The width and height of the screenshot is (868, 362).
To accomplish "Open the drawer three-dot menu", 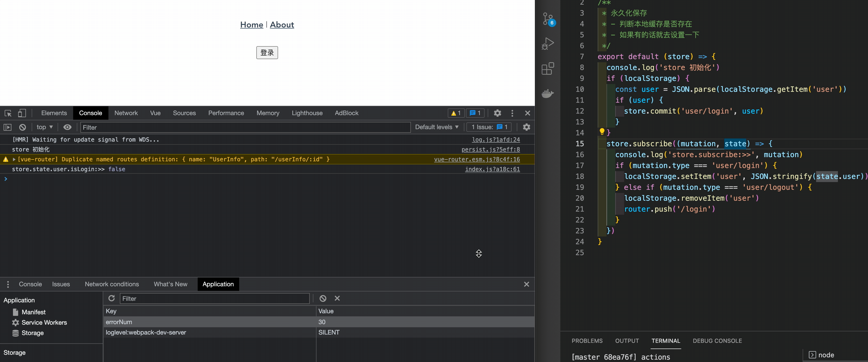I will (x=8, y=284).
